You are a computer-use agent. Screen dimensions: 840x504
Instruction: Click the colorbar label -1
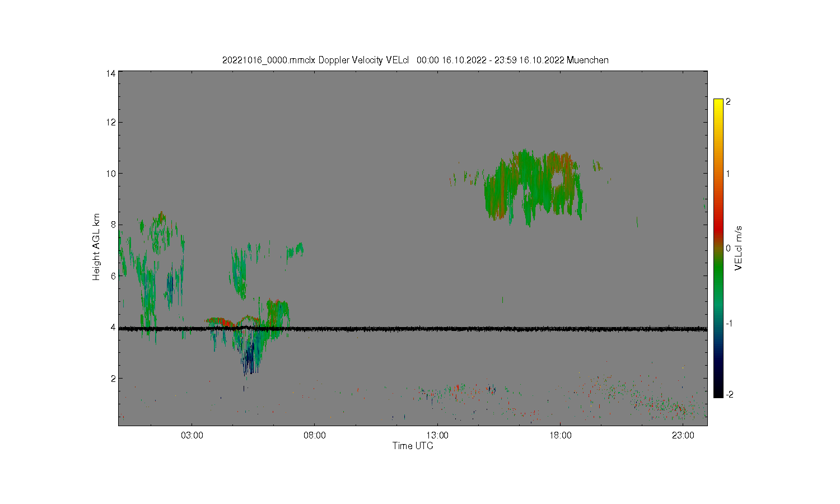pos(729,324)
